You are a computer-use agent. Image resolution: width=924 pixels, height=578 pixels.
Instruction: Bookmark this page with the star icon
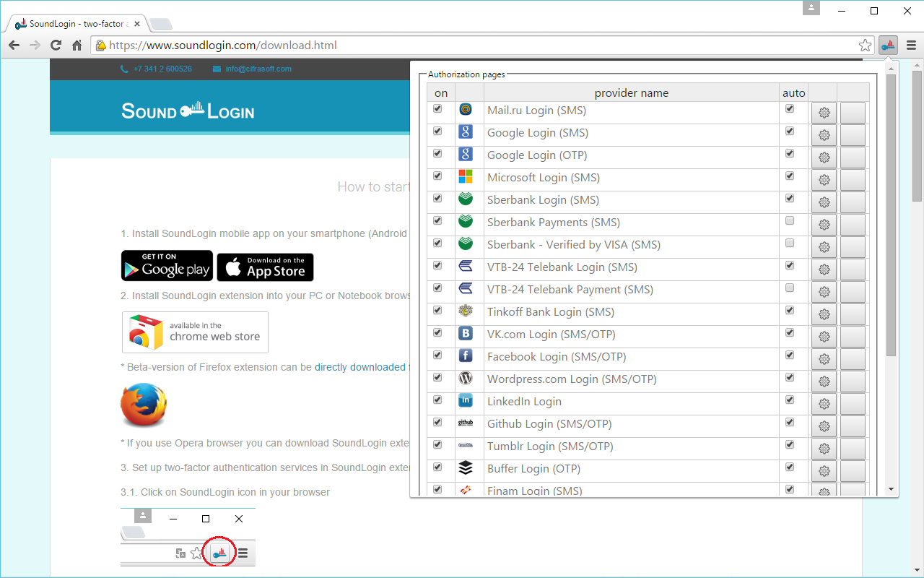[x=866, y=46]
